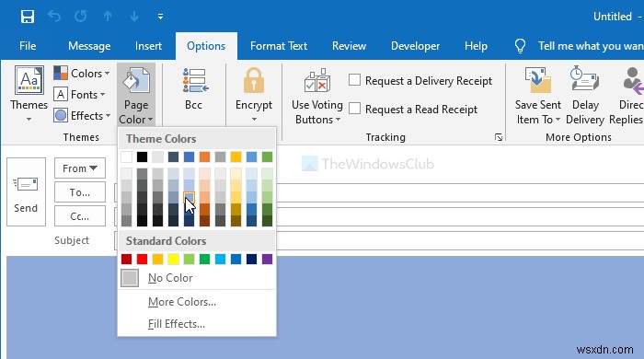644x359 pixels.
Task: Click the To... button
Action: coord(80,192)
